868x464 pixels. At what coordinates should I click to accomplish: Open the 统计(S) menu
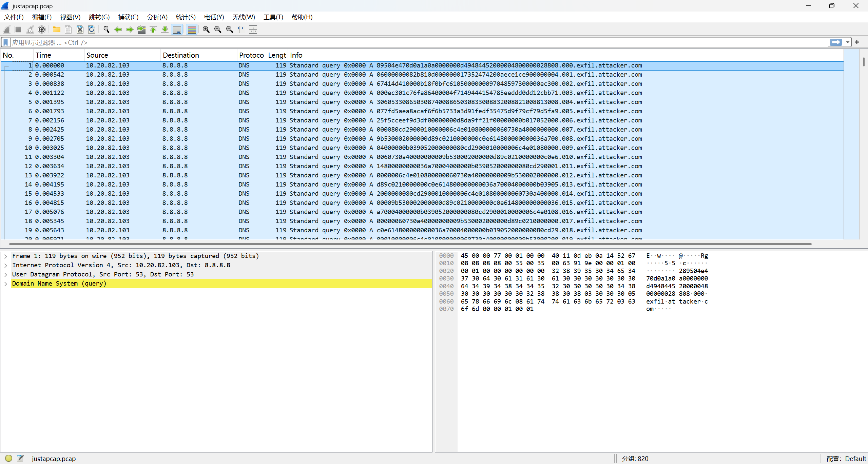point(186,17)
